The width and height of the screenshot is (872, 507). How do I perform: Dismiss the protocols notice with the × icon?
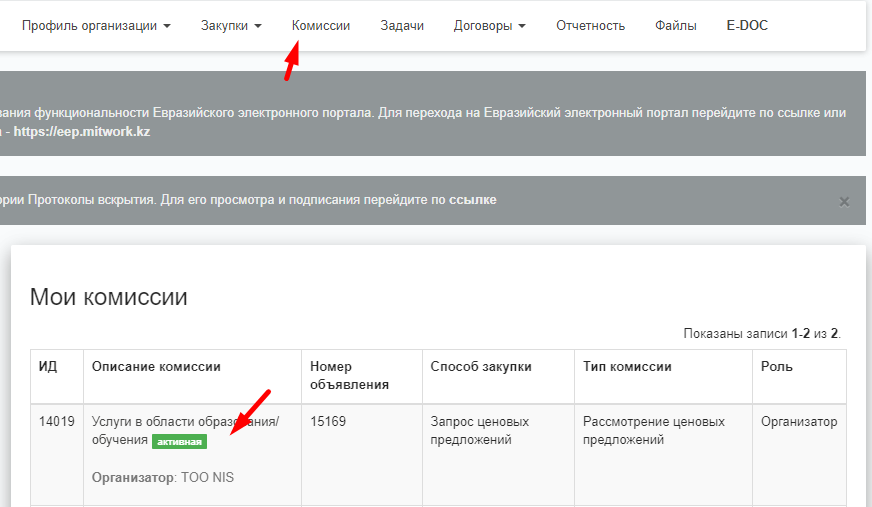click(844, 201)
